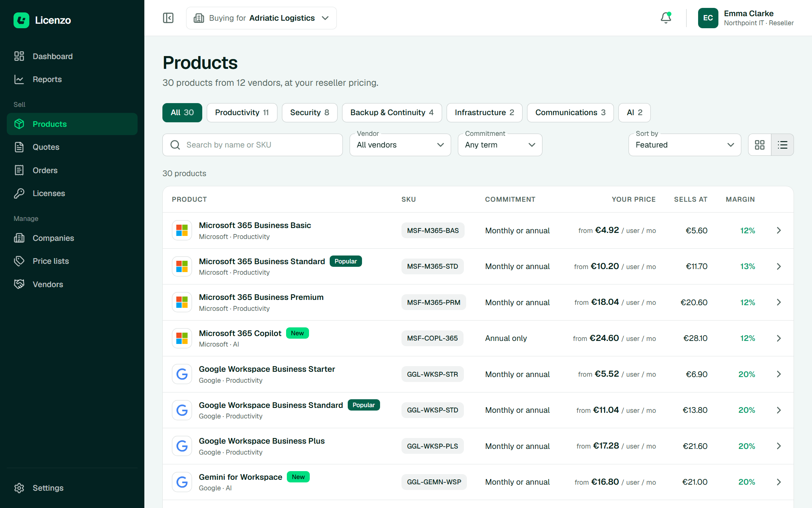
Task: Open the Sort by Featured dropdown
Action: point(685,145)
